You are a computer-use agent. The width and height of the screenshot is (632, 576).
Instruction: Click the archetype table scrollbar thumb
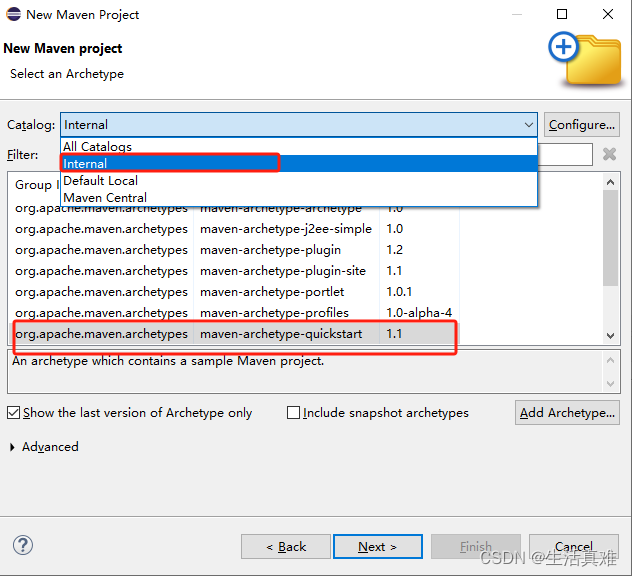610,238
